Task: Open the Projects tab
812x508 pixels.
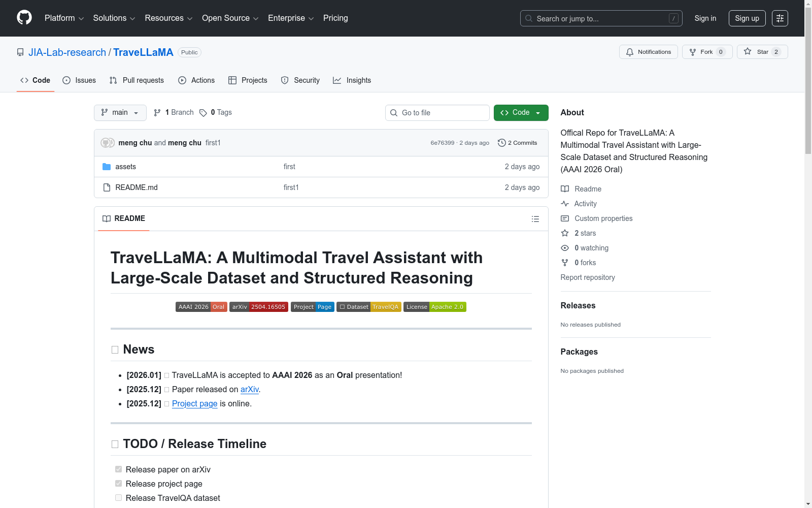Action: click(x=248, y=80)
